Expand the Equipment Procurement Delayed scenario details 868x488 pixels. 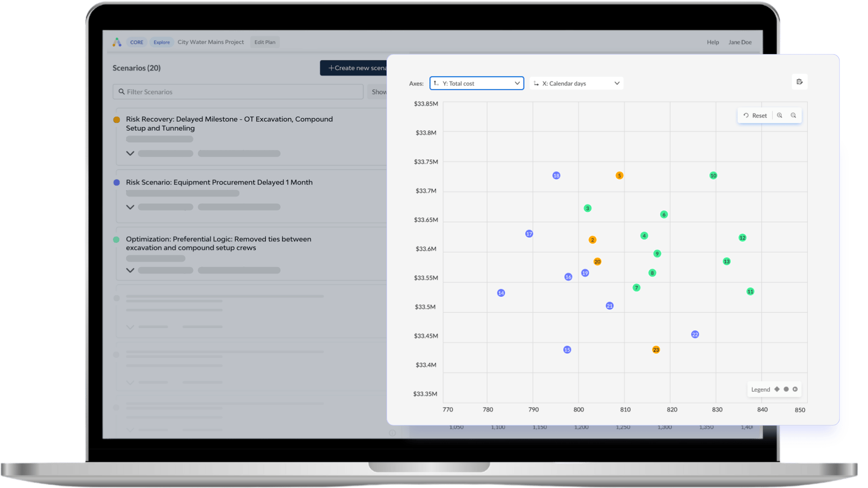point(130,207)
